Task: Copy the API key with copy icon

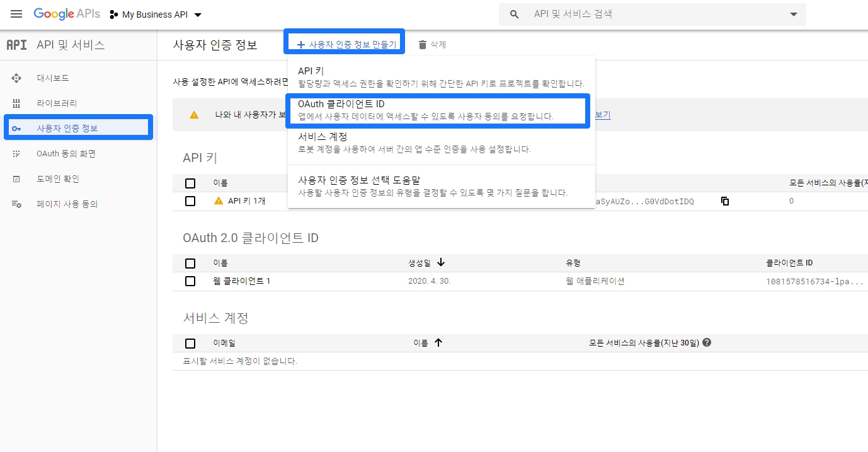Action: point(725,201)
